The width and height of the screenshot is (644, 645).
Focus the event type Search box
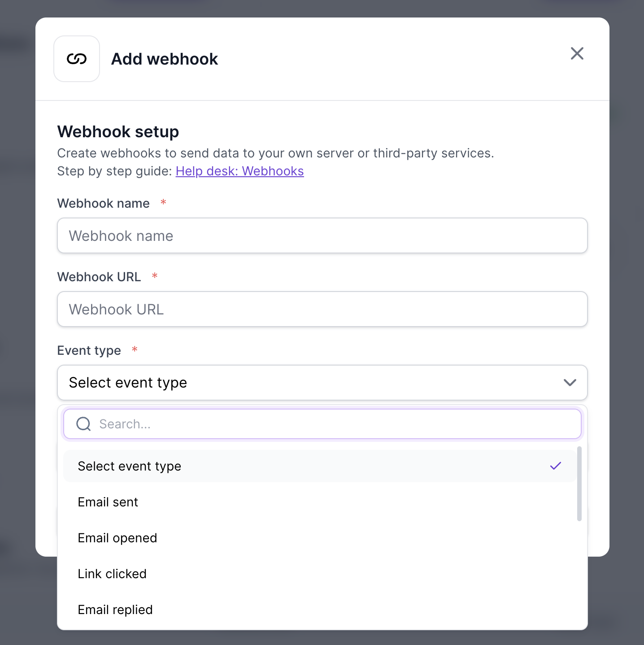point(332,424)
